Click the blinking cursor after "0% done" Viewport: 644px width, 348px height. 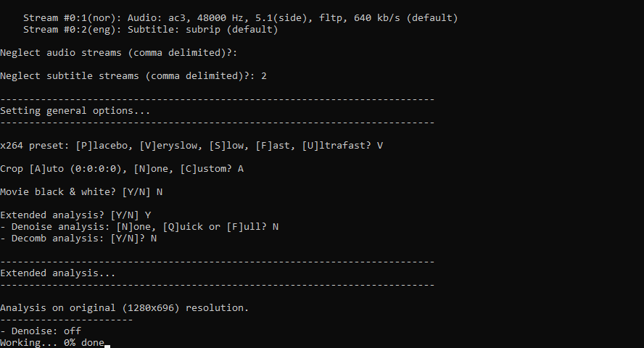coord(107,347)
